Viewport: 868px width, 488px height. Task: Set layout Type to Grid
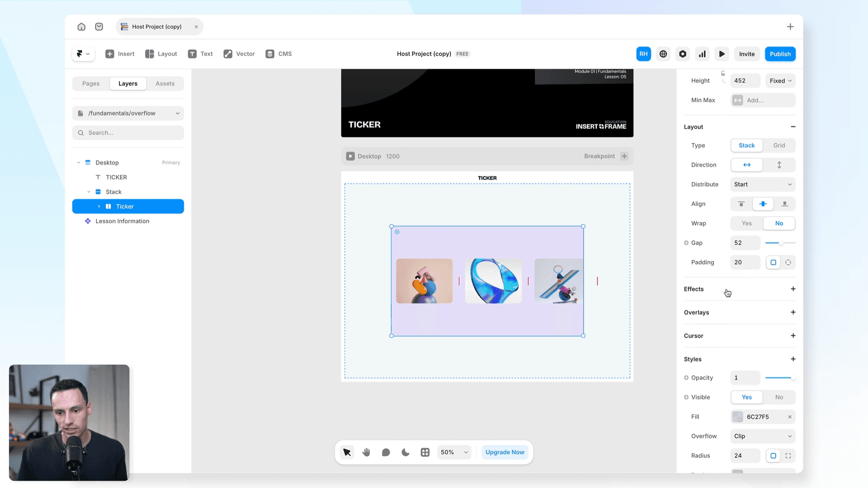point(779,145)
